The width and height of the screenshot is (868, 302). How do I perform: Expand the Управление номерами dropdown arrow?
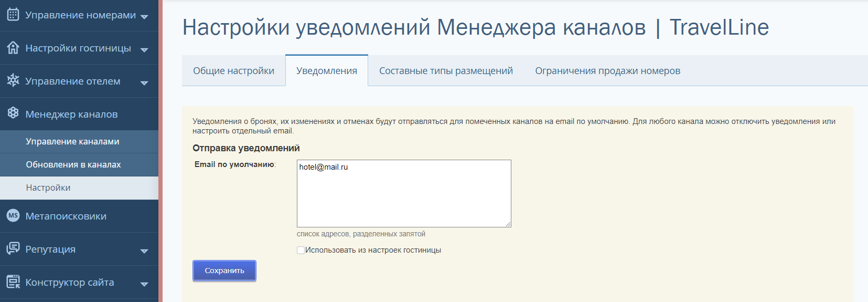(144, 16)
